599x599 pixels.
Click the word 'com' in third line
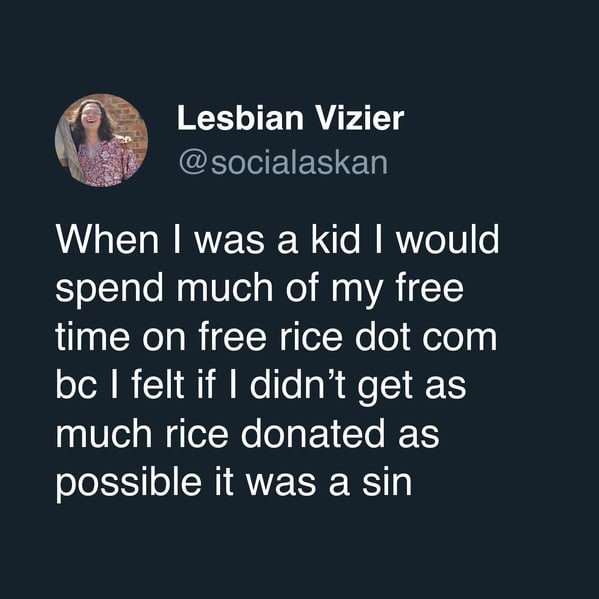tap(460, 339)
